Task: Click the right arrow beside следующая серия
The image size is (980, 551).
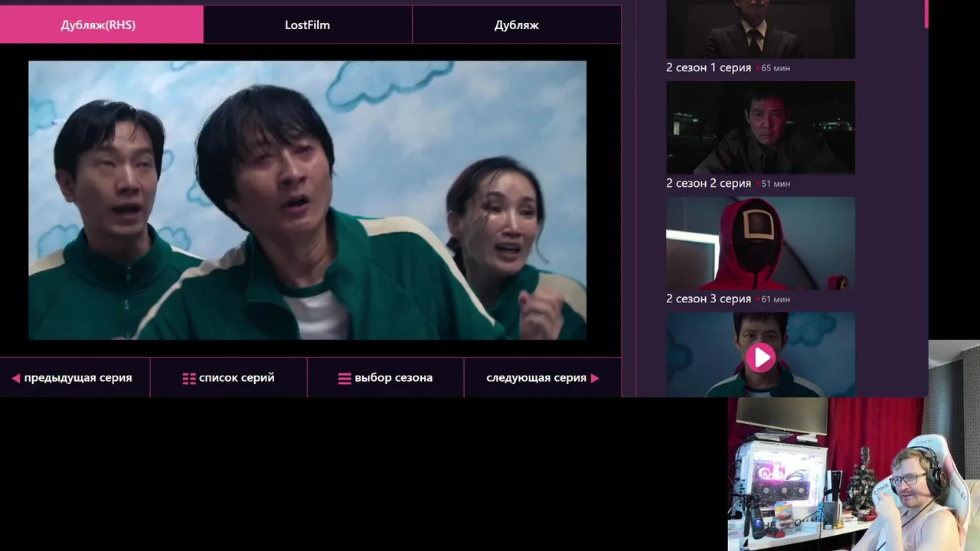Action: coord(595,378)
